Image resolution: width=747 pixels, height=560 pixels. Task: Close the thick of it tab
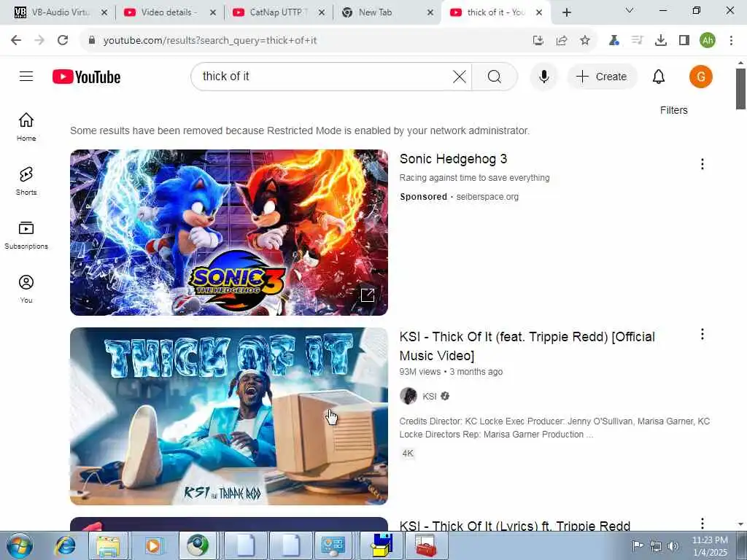[539, 12]
